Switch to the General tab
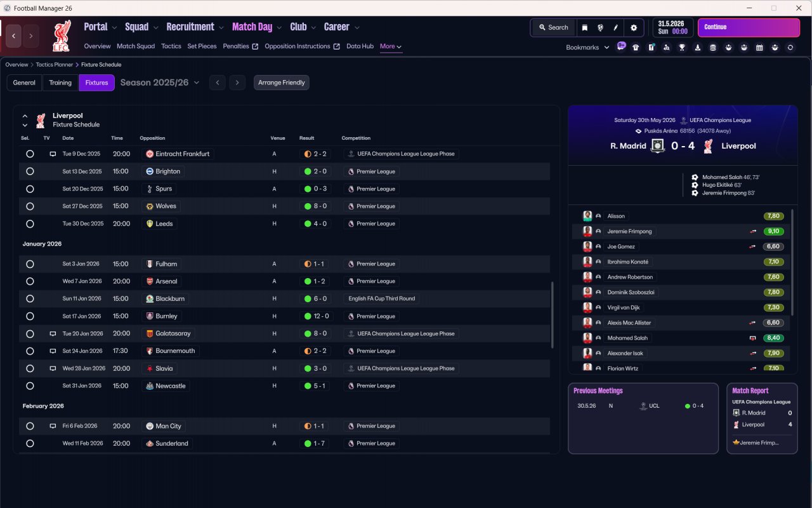The height and width of the screenshot is (508, 812). [x=24, y=83]
